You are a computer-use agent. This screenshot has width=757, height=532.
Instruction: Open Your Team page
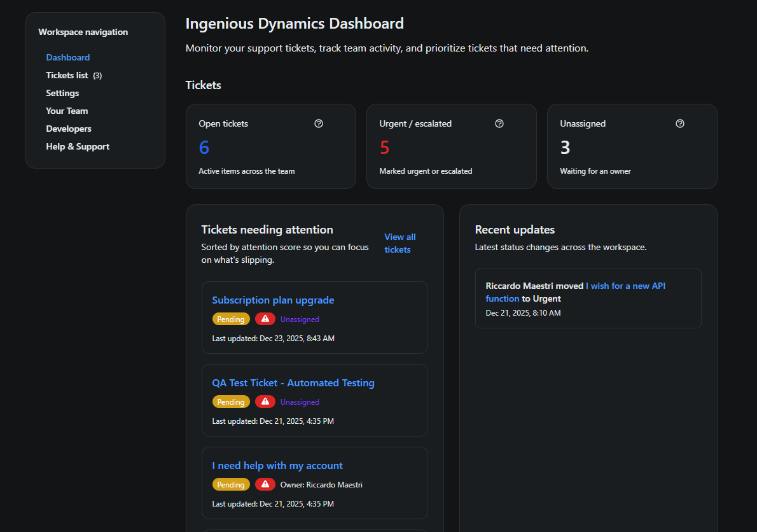(x=67, y=111)
